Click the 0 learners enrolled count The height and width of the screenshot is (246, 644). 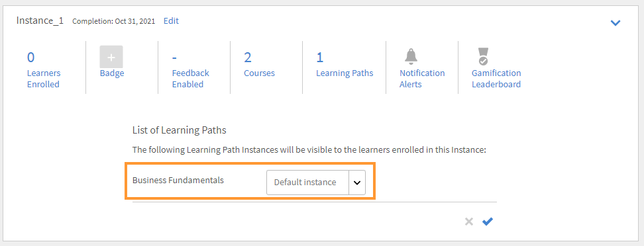[30, 58]
